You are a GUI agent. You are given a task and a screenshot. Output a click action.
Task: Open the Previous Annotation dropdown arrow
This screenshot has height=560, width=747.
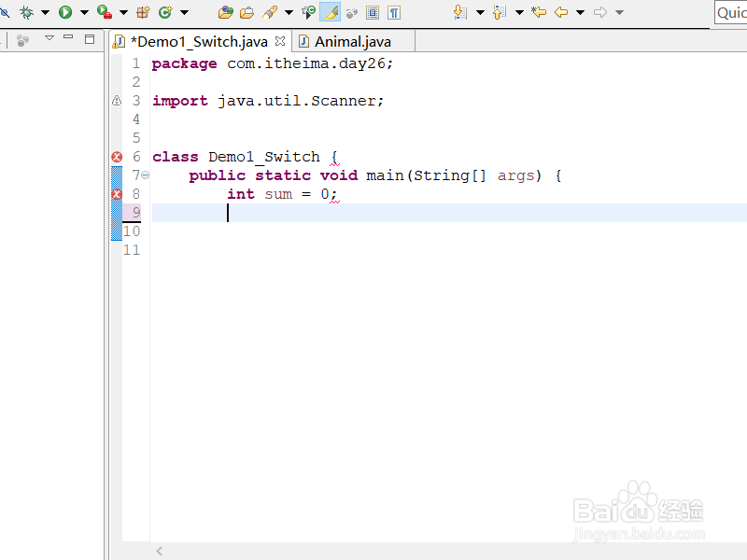click(x=519, y=12)
